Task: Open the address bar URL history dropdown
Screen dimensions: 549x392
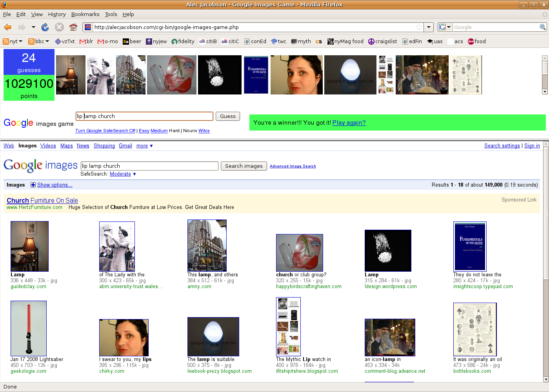Action: tap(429, 27)
